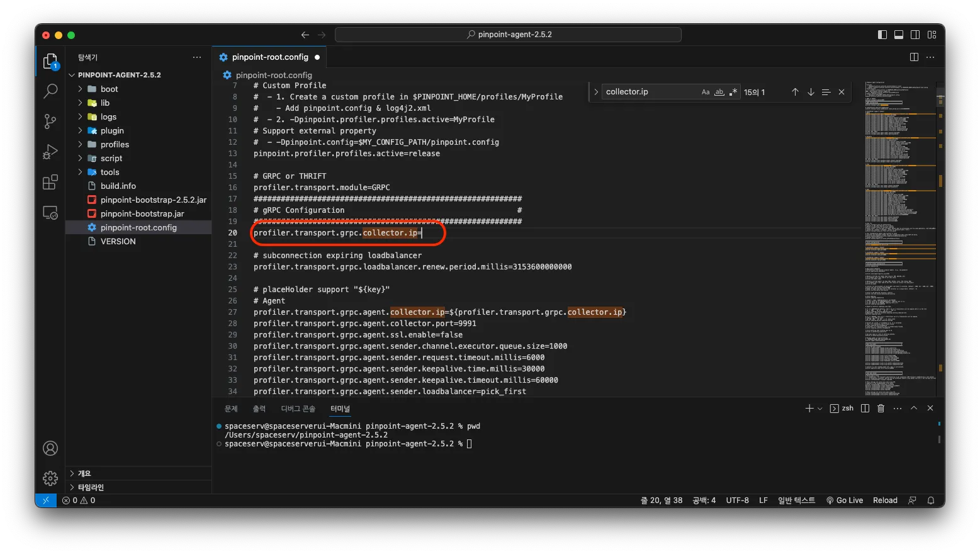
Task: Toggle Match Case in find widget
Action: point(706,92)
